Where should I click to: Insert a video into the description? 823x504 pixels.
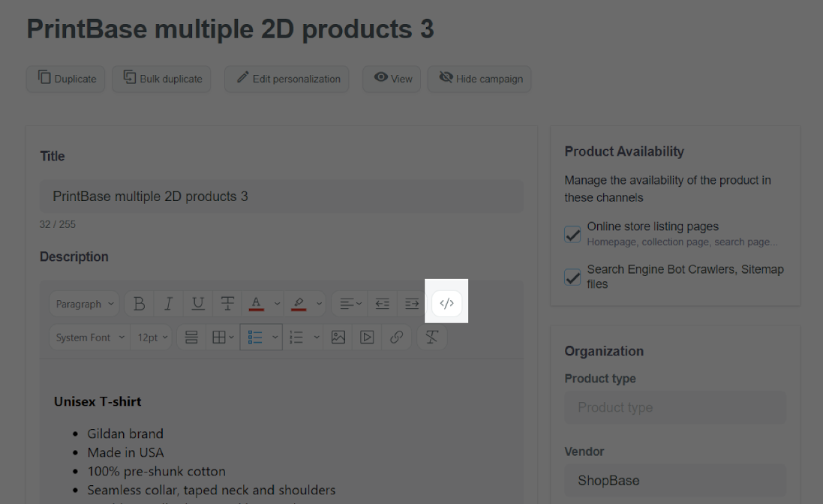pos(367,337)
